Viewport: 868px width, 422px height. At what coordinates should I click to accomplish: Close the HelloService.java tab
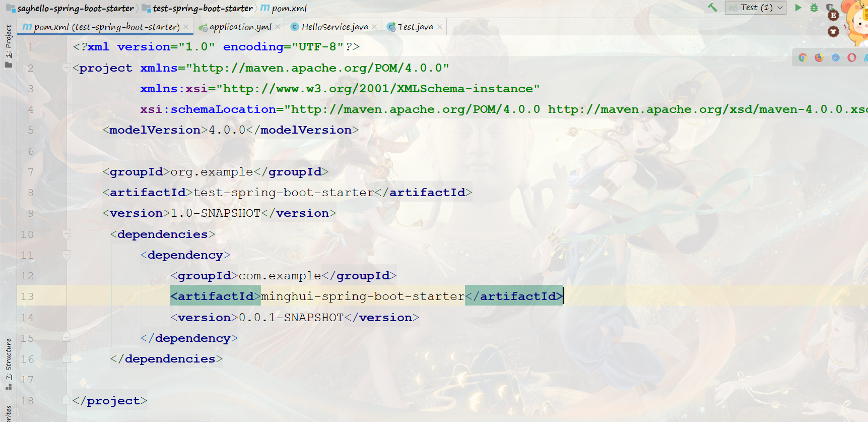(374, 27)
